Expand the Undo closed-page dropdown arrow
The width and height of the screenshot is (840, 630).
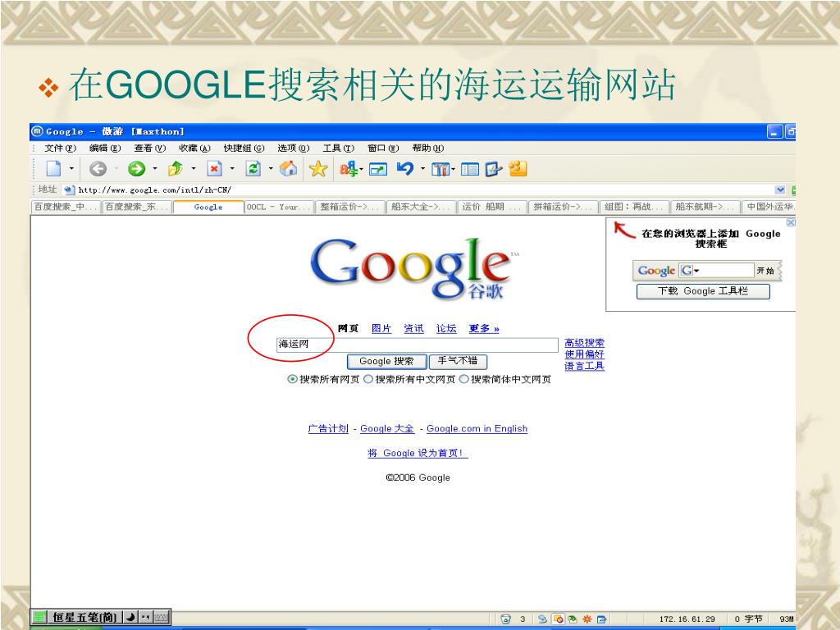(x=422, y=169)
